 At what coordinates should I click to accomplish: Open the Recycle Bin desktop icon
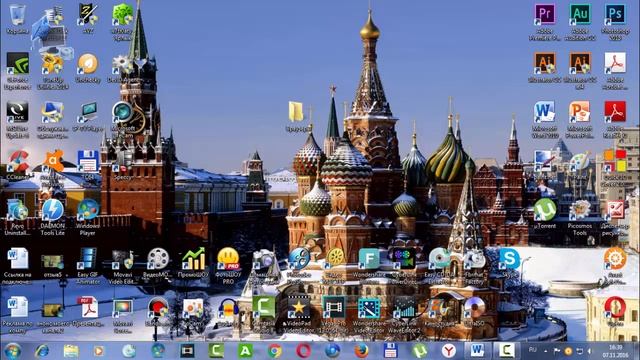coord(17,19)
